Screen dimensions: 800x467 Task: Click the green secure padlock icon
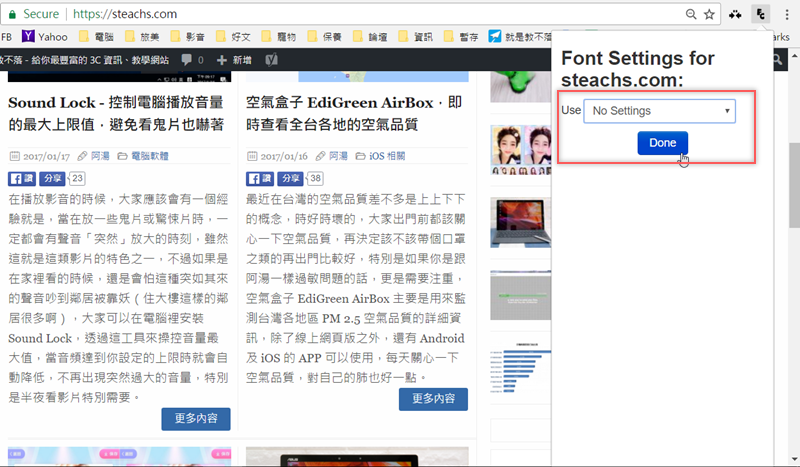[x=12, y=14]
